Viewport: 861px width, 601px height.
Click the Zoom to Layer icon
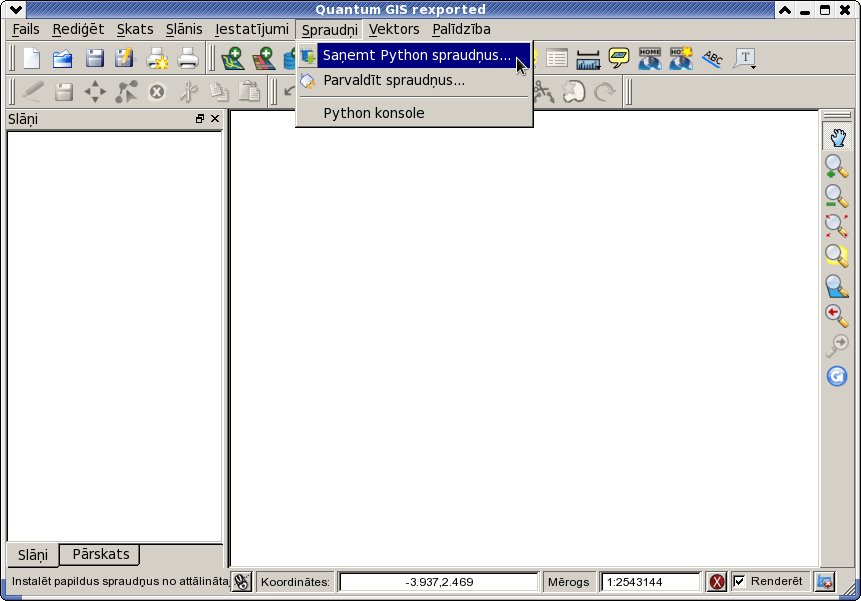pos(837,286)
